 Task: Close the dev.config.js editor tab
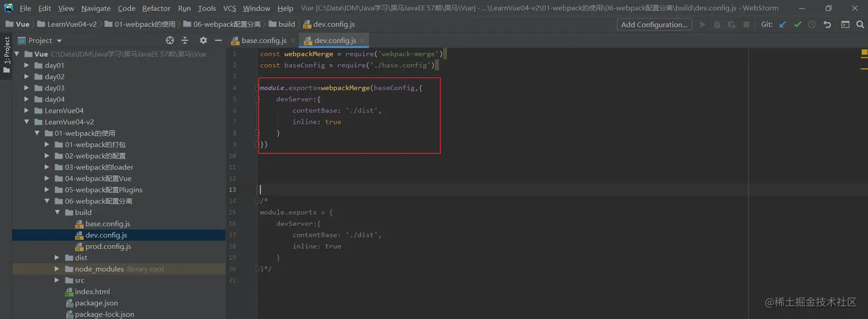[362, 40]
